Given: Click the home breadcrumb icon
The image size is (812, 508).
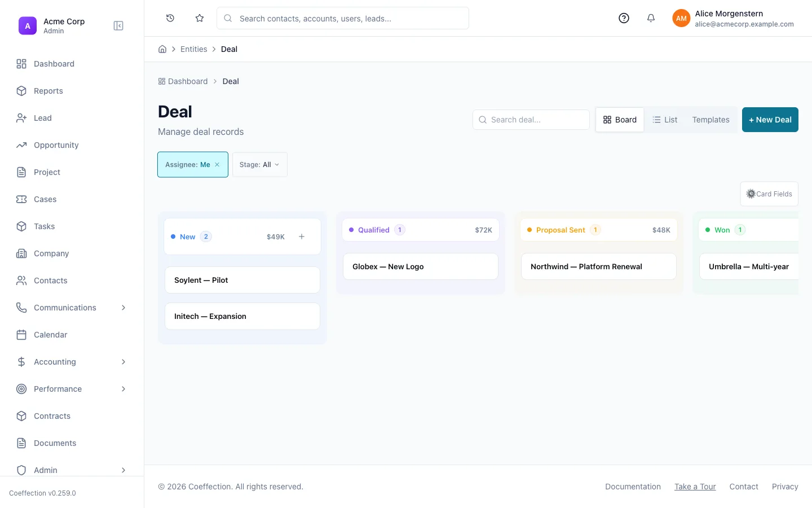Looking at the screenshot, I should pos(162,49).
